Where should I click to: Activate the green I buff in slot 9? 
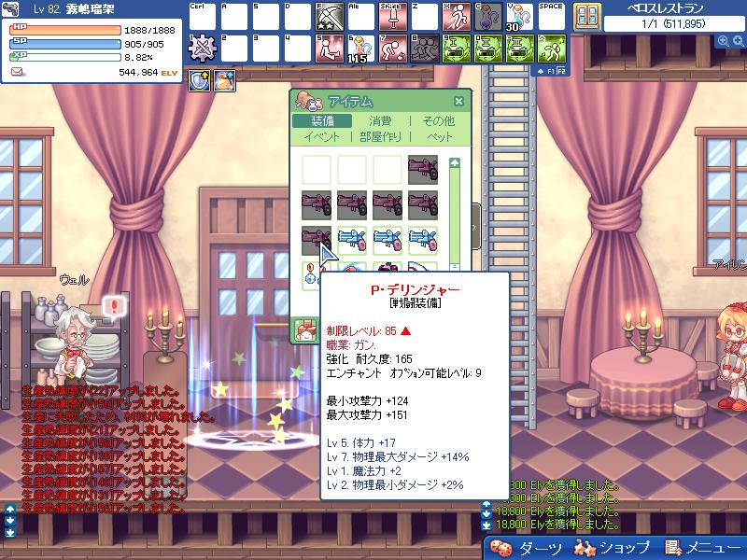(456, 49)
